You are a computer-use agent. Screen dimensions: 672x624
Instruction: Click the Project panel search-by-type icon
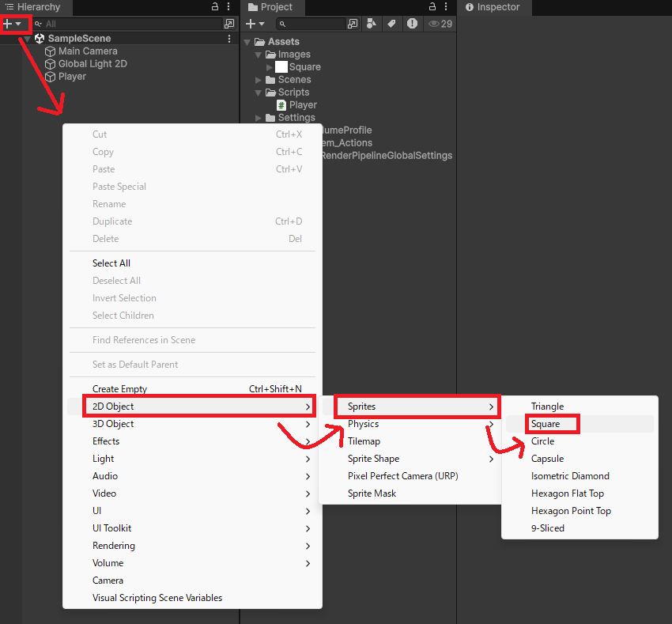click(372, 24)
